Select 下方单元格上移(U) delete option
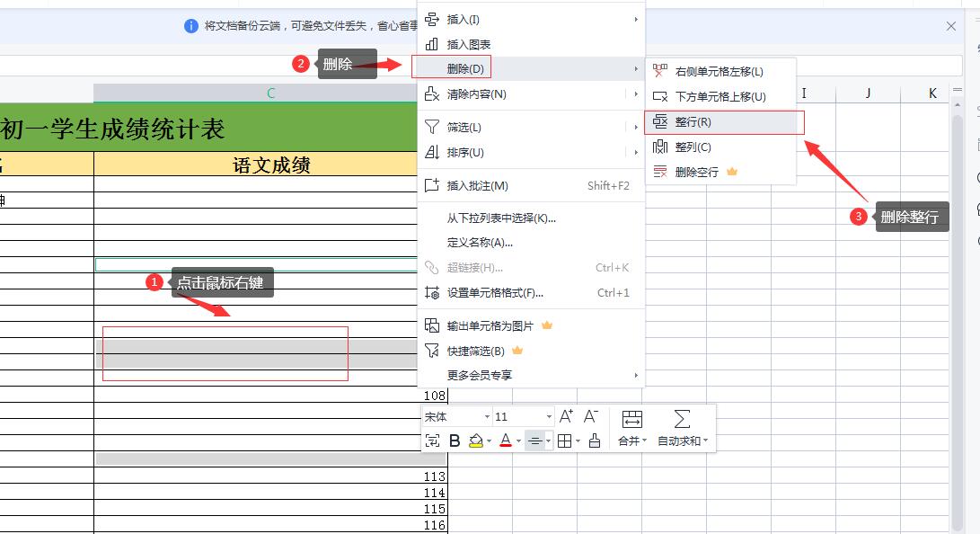 [x=720, y=97]
